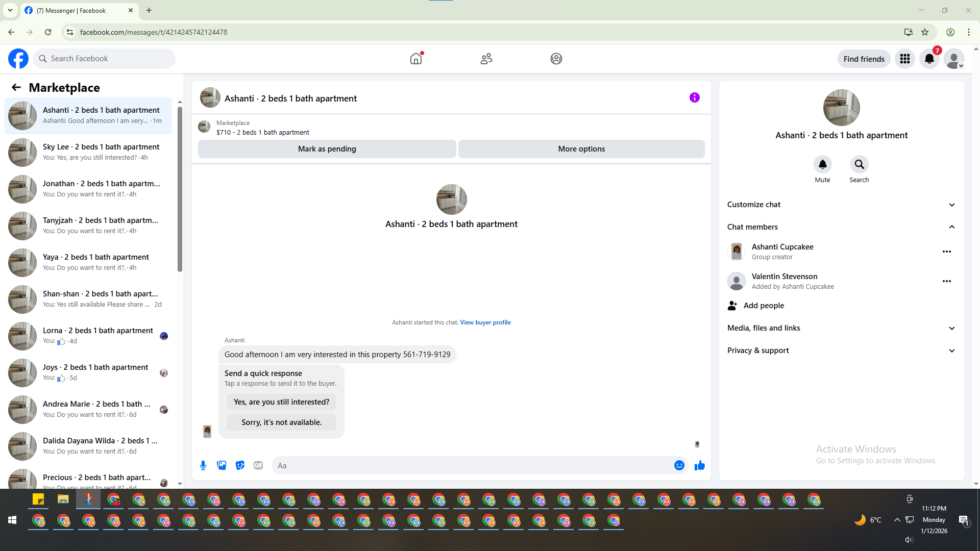Open the sticker picker icon
The height and width of the screenshot is (551, 980).
[240, 465]
